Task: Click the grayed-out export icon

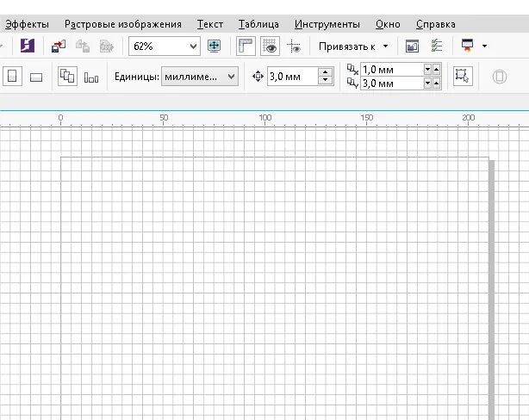Action: (83, 46)
